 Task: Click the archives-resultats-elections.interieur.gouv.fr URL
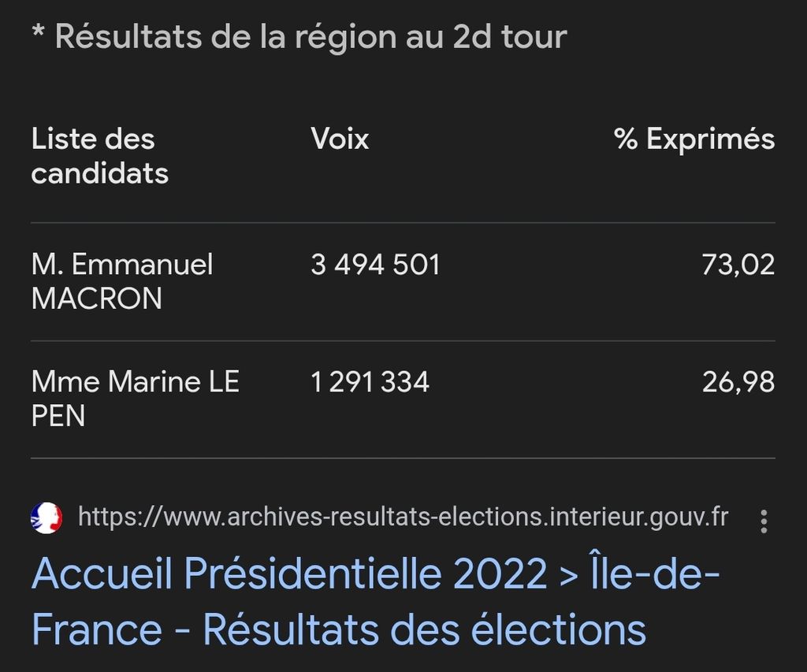[403, 517]
